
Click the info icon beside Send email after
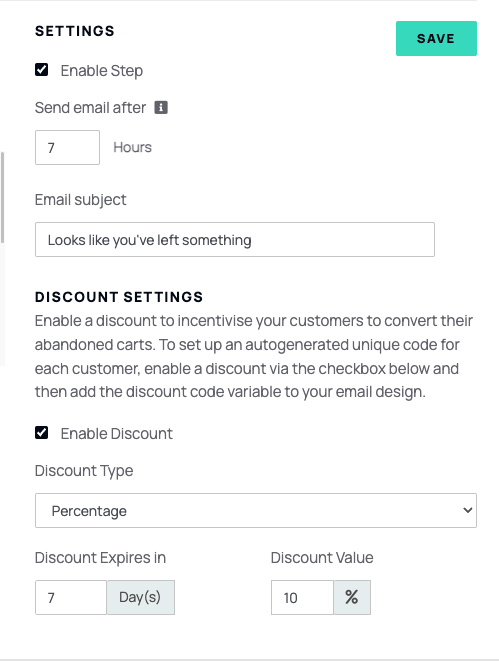pos(161,107)
